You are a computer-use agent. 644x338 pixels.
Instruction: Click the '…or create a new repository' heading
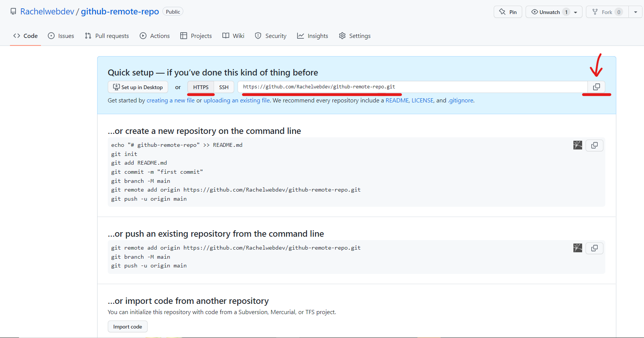[x=204, y=131]
